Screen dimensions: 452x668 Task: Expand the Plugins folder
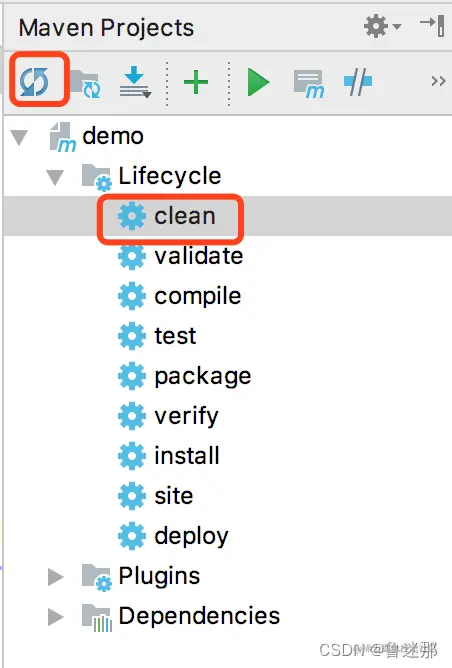56,577
